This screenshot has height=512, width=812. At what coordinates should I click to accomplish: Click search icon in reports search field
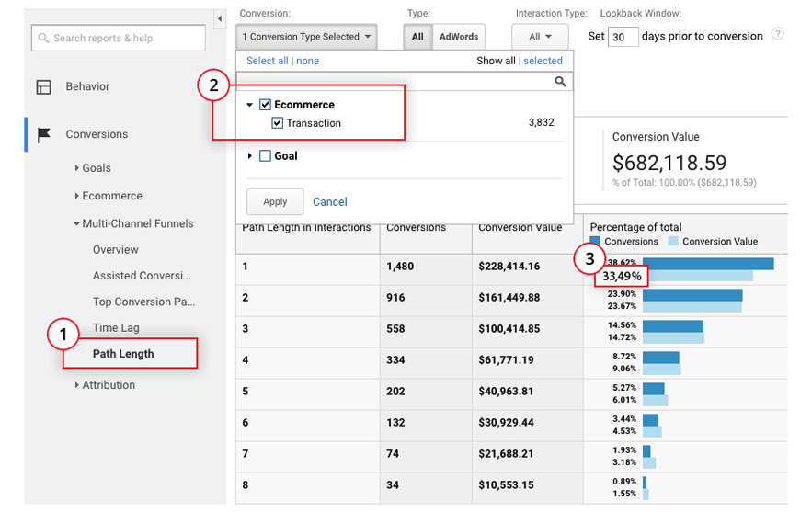tap(43, 39)
